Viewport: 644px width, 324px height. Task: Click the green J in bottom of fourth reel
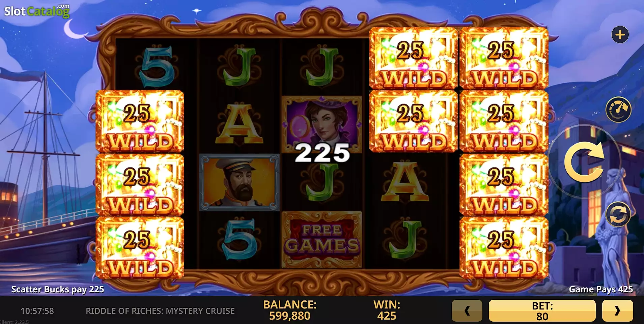[404, 240]
